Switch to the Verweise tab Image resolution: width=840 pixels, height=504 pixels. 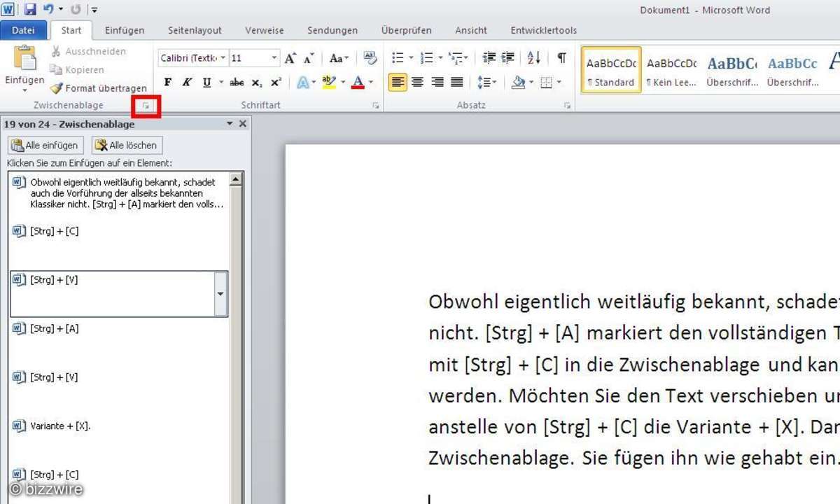(265, 30)
